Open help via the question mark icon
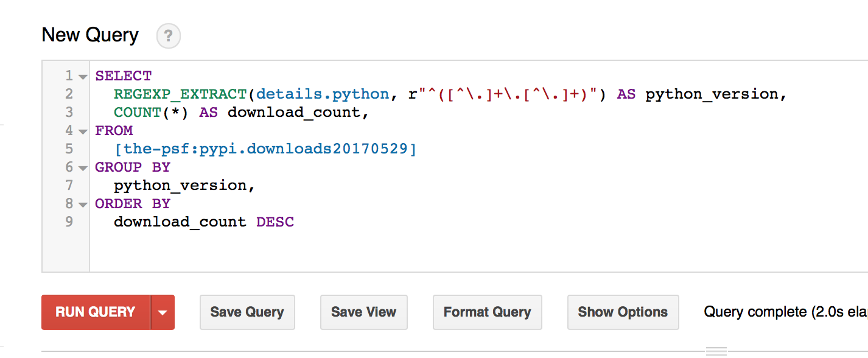 tap(168, 36)
